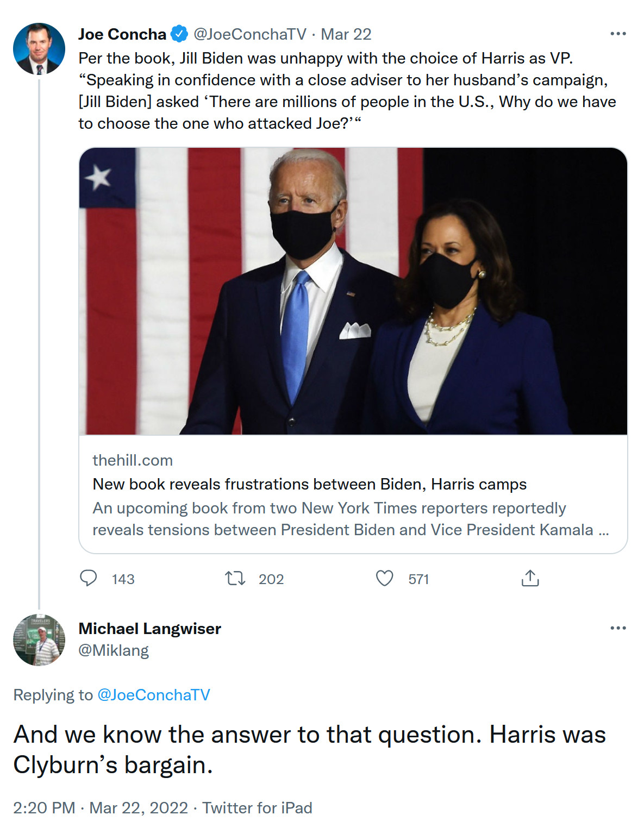Click the Joe Concha display name
This screenshot has height=834, width=644.
[x=122, y=34]
